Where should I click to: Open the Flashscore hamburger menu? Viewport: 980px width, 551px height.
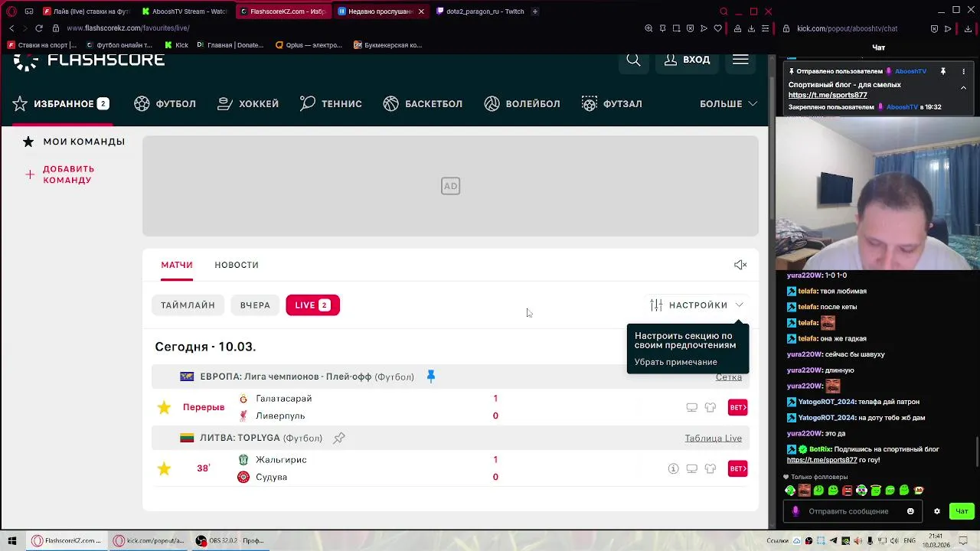coord(740,60)
